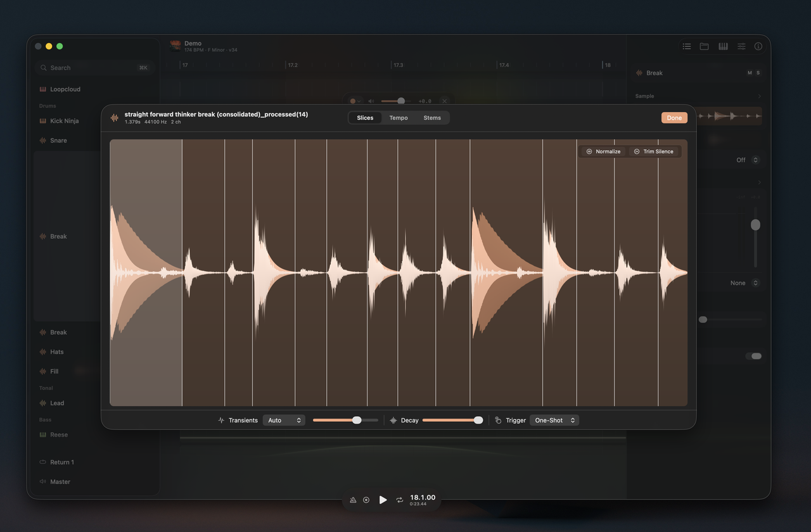811x532 pixels.
Task: Mute the Break track with M
Action: [750, 73]
